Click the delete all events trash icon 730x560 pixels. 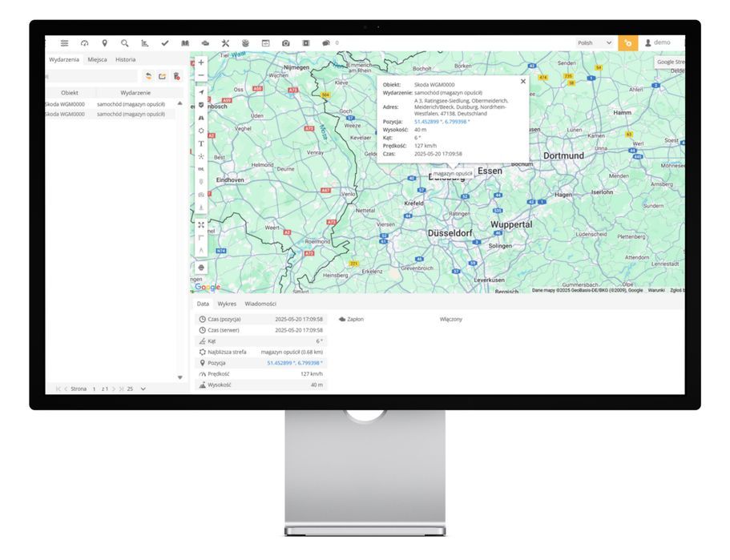tap(176, 76)
